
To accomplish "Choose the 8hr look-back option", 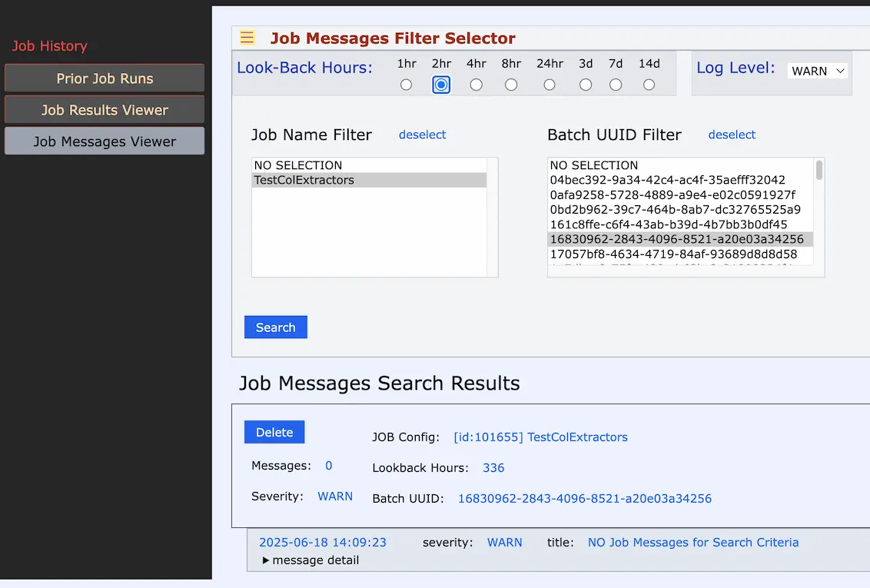I will click(x=511, y=85).
